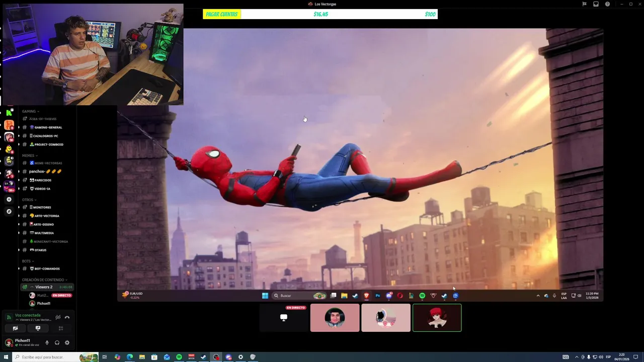Open the Discover servers compass icon
Screen dimensions: 644x362
9,211
